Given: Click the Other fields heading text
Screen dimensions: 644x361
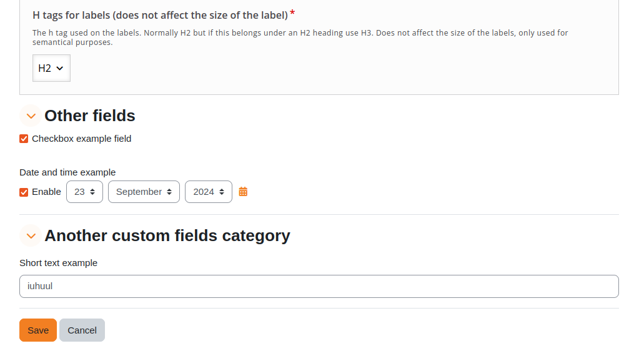Looking at the screenshot, I should pos(90,116).
